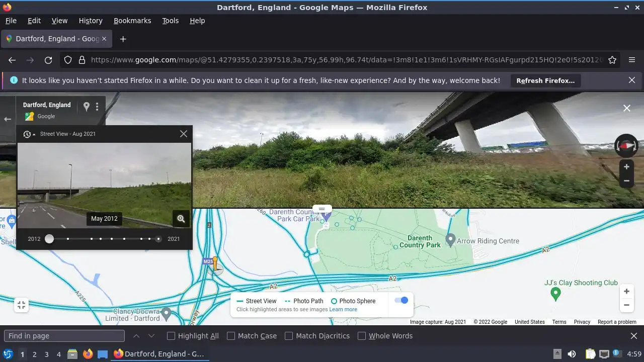
Task: Click the padlock site info icon
Action: (x=82, y=60)
